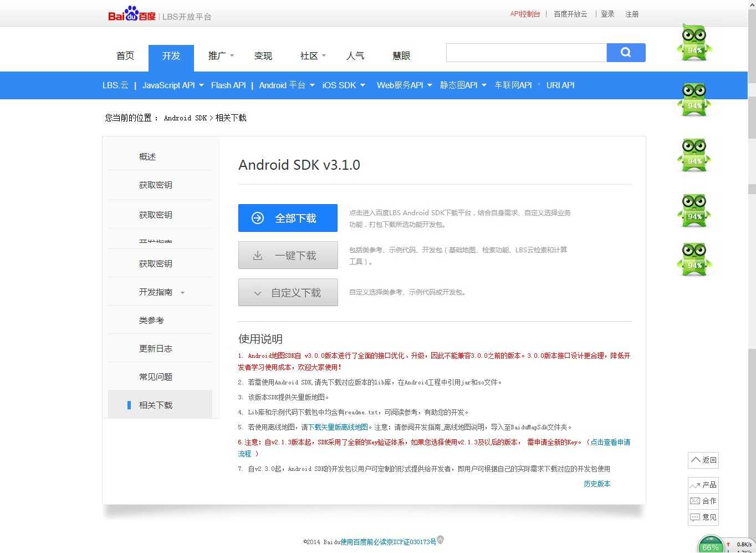The width and height of the screenshot is (756, 553).
Task: Click the ICP shield badge in footer
Action: (441, 540)
